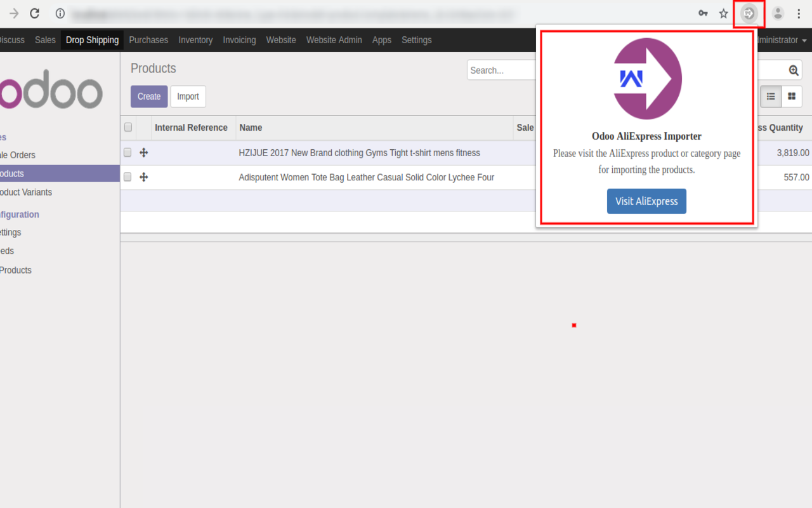The image size is (812, 508).
Task: Click the search magnifier icon
Action: click(792, 70)
